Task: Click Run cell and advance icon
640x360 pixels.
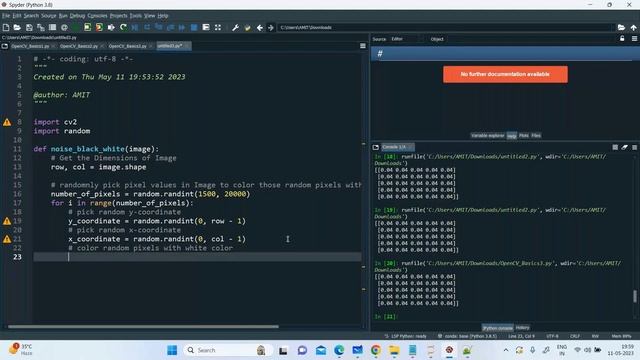Action: 99,27
